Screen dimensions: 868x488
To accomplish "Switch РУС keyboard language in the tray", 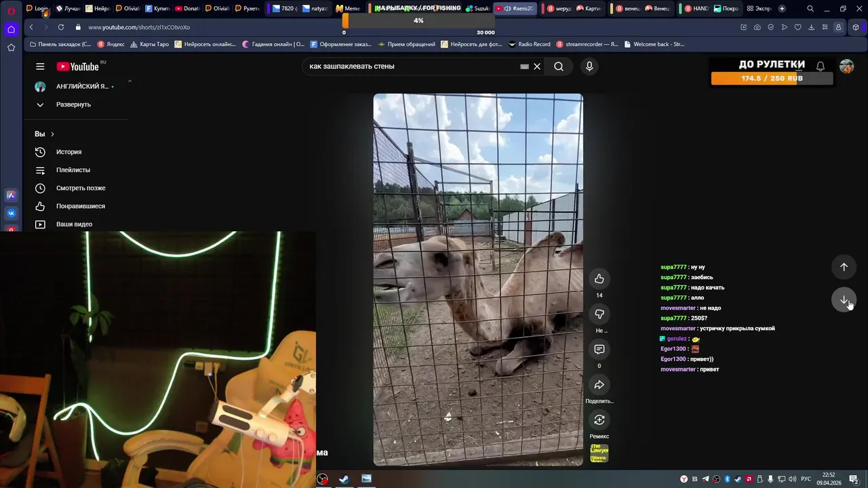I will (x=806, y=479).
